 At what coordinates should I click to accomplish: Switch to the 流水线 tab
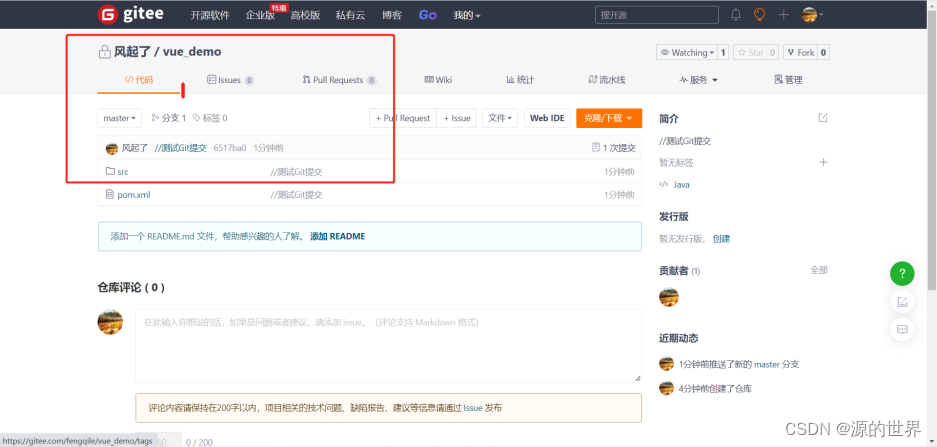pos(607,79)
